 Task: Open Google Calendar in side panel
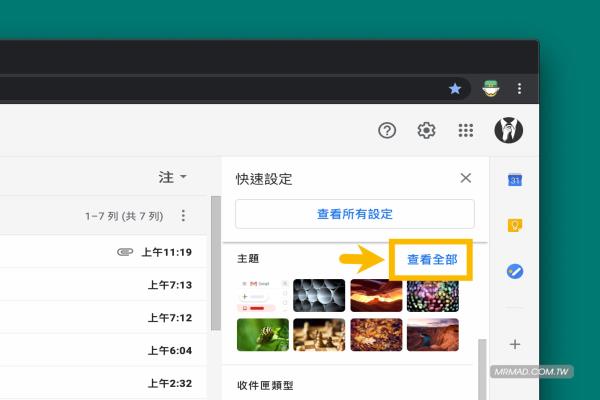[515, 180]
